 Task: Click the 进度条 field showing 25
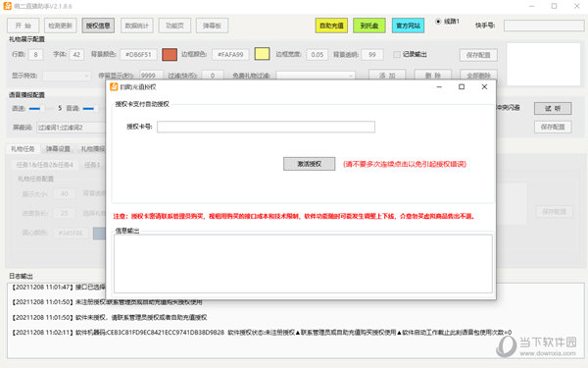tap(64, 213)
